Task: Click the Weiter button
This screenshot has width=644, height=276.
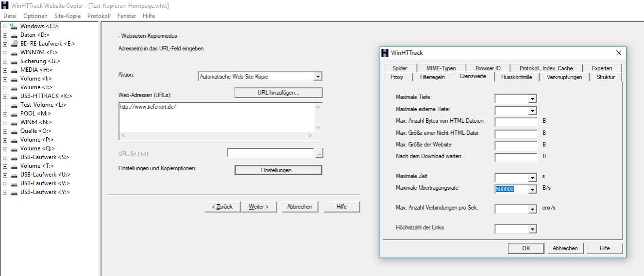Action: [x=259, y=207]
